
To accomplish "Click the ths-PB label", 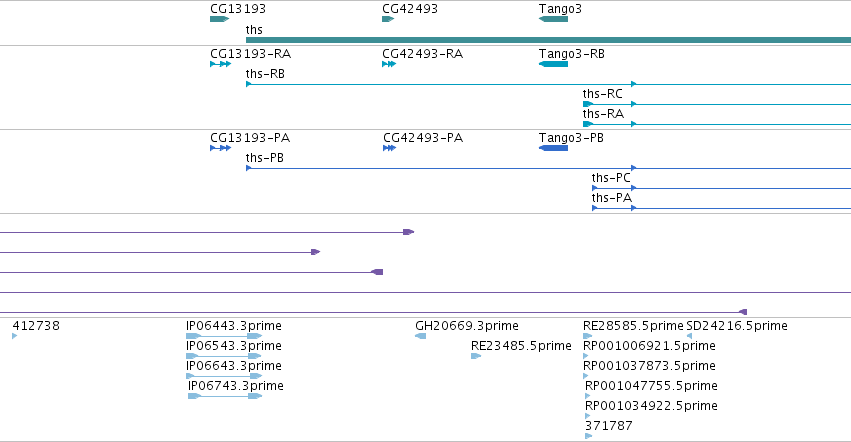I will tap(264, 158).
